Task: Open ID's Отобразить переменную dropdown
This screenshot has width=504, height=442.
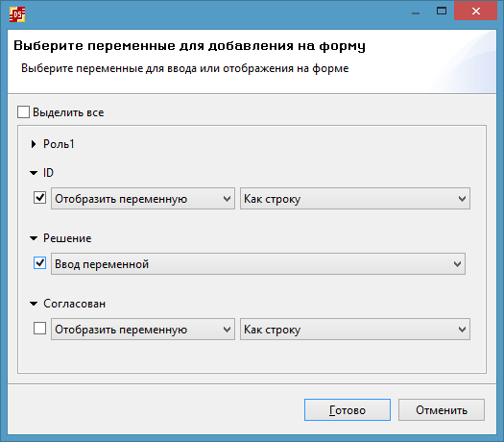Action: pyautogui.click(x=143, y=199)
